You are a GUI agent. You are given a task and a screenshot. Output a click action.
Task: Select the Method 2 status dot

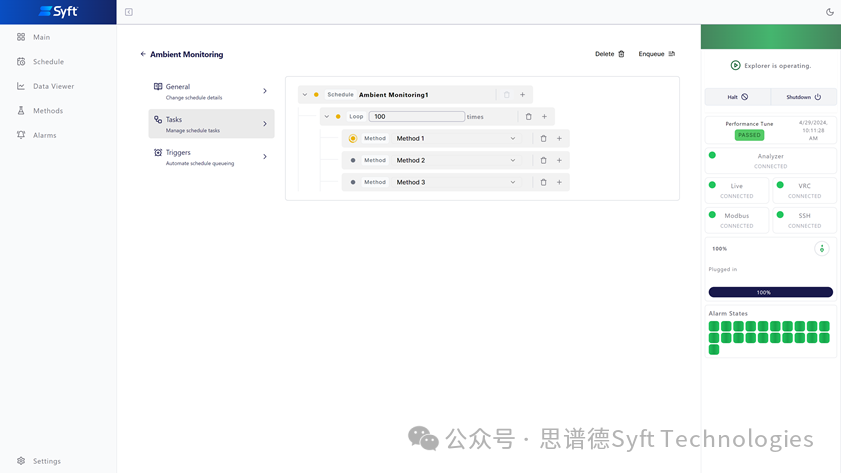(x=353, y=160)
